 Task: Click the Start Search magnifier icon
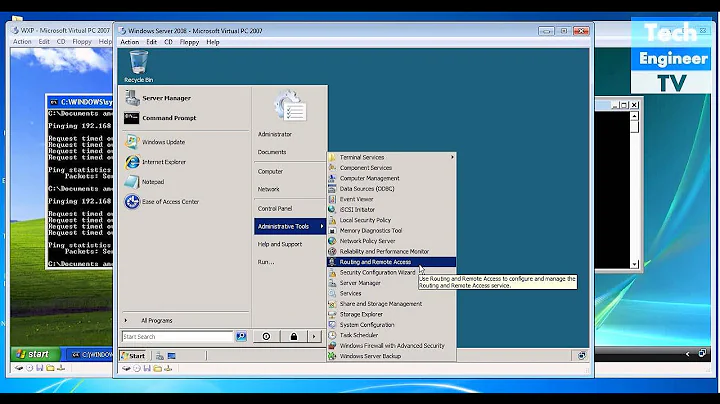click(x=241, y=337)
